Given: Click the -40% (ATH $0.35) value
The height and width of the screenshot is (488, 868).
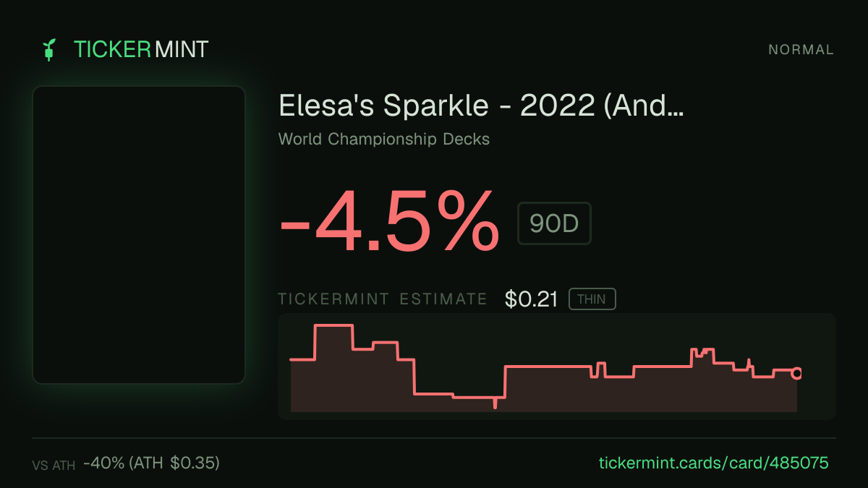Looking at the screenshot, I should (151, 463).
